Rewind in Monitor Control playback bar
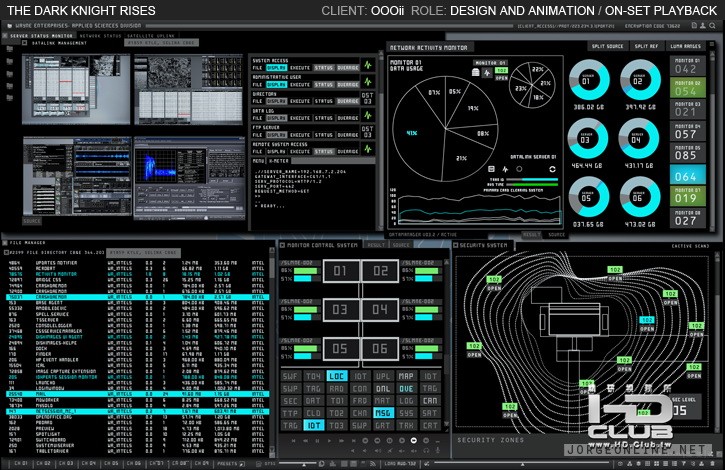 305,441
